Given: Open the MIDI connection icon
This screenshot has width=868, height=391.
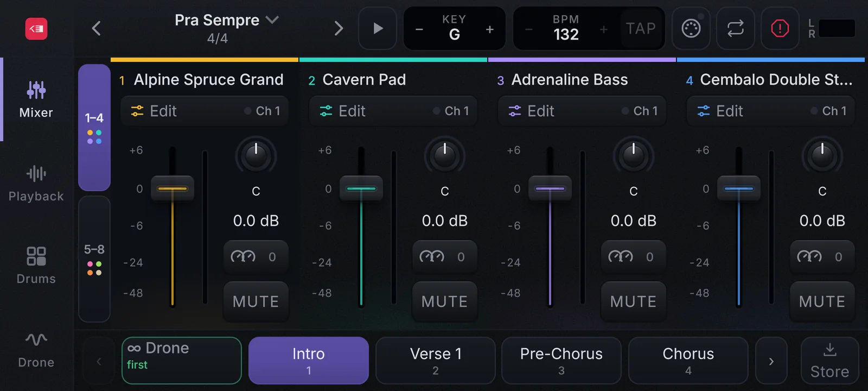Looking at the screenshot, I should [691, 28].
